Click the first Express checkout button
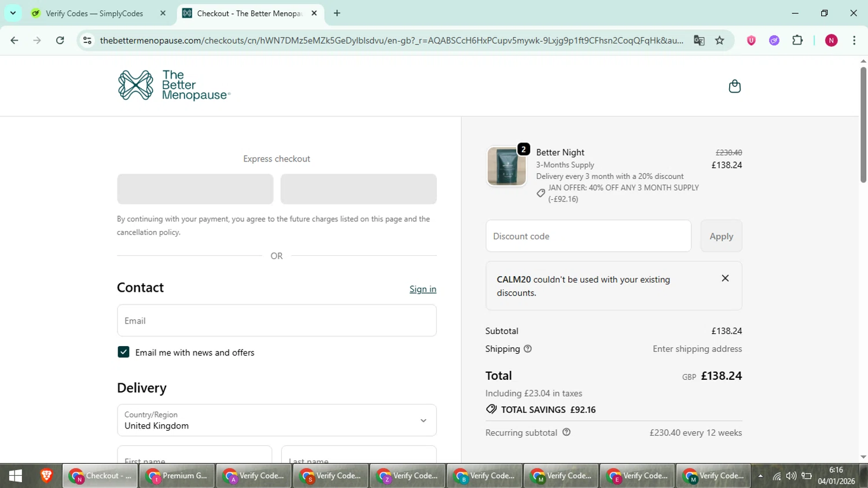The image size is (868, 488). [195, 189]
